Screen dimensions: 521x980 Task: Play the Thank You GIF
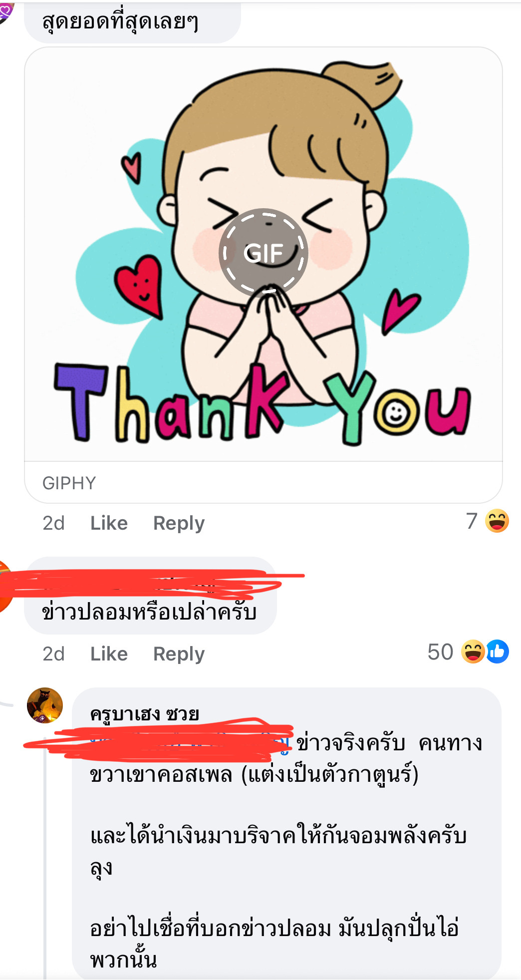263,252
